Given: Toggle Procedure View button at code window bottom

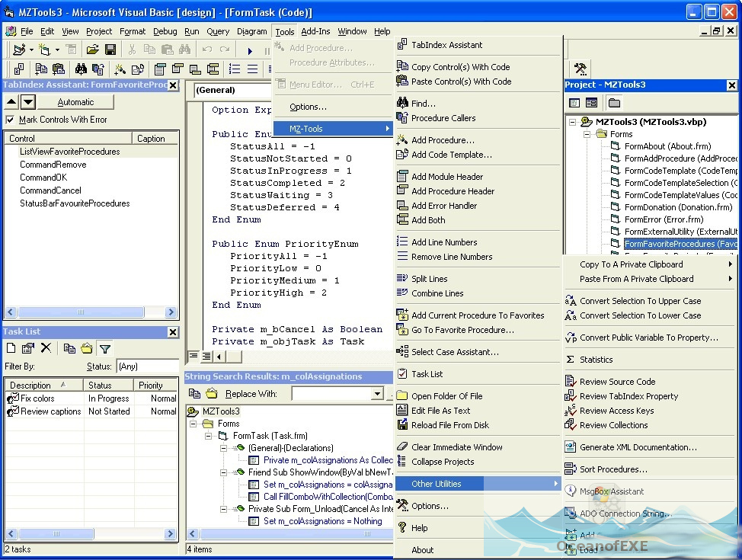Looking at the screenshot, I should tap(193, 356).
